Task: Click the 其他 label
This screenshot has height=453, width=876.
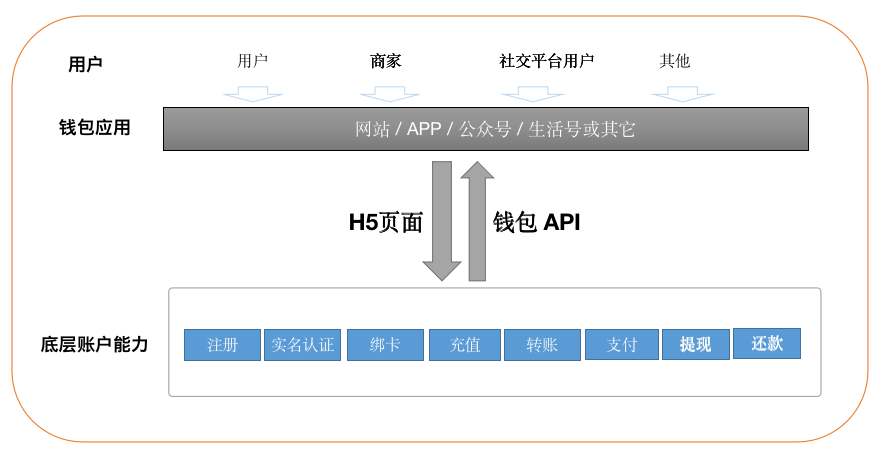Action: (x=674, y=60)
